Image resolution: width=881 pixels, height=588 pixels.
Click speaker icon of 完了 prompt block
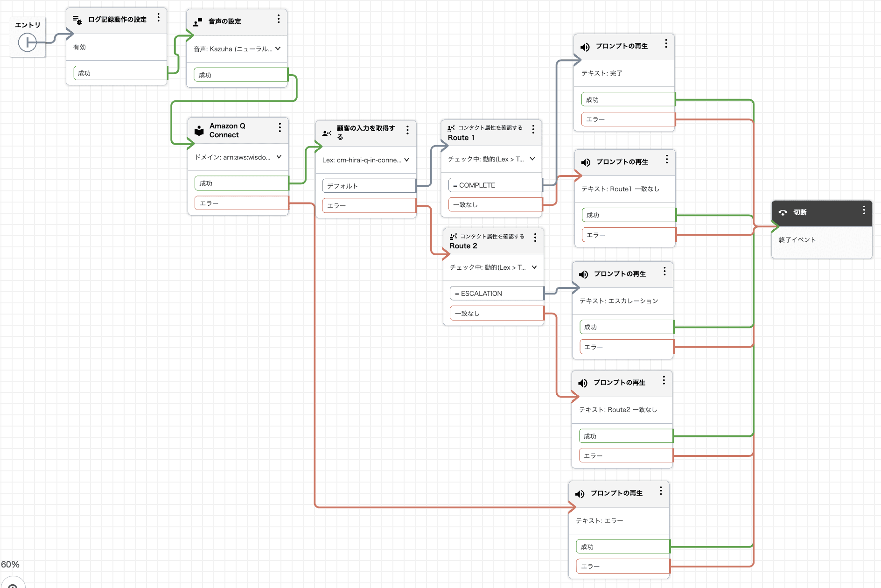585,47
